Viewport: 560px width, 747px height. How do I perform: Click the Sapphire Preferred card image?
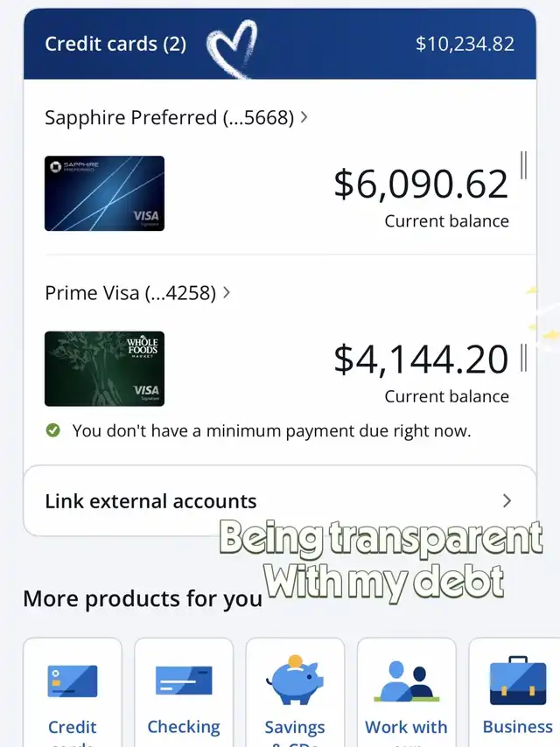pos(104,193)
